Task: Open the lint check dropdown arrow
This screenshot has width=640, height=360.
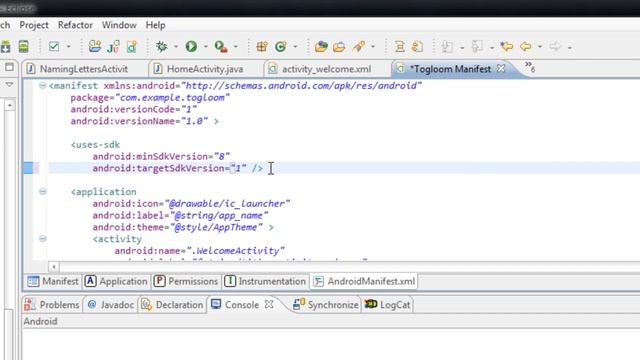Action: [x=69, y=47]
